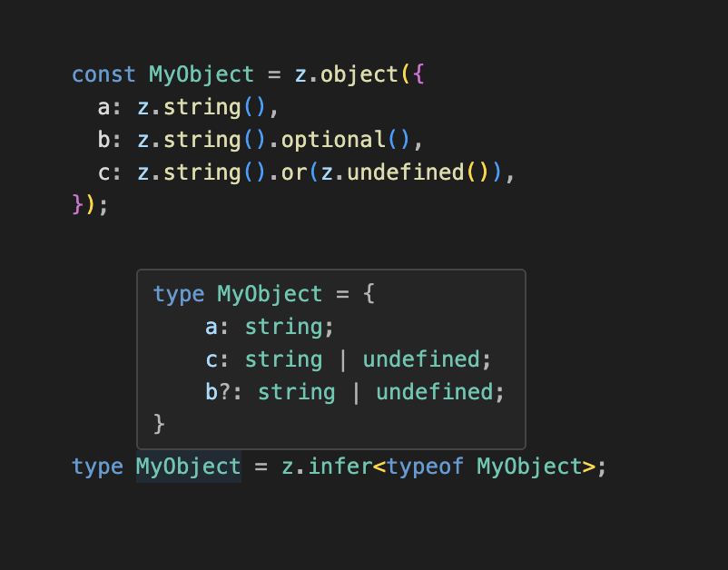Screen dimensions: 728x570
Task: Place cursor on property a key
Action: [103, 108]
